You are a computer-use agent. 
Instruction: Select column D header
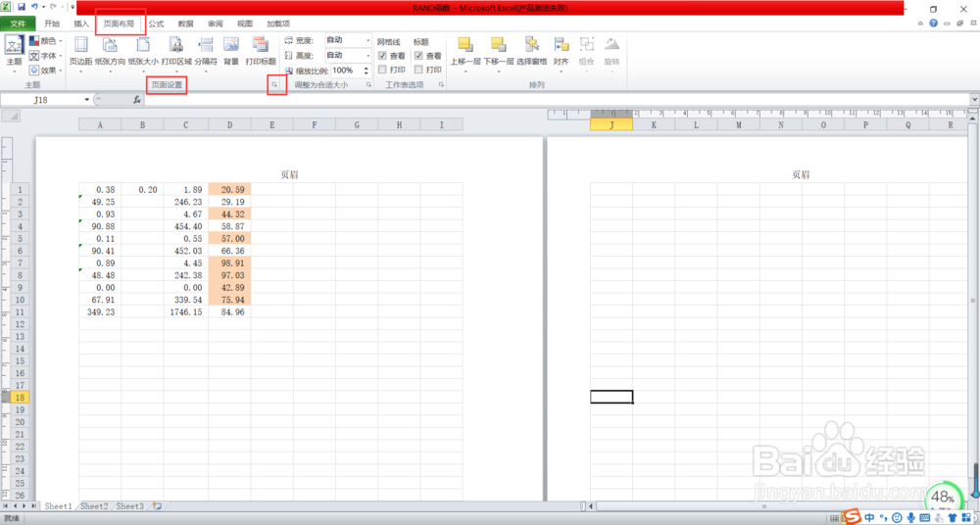(x=229, y=125)
